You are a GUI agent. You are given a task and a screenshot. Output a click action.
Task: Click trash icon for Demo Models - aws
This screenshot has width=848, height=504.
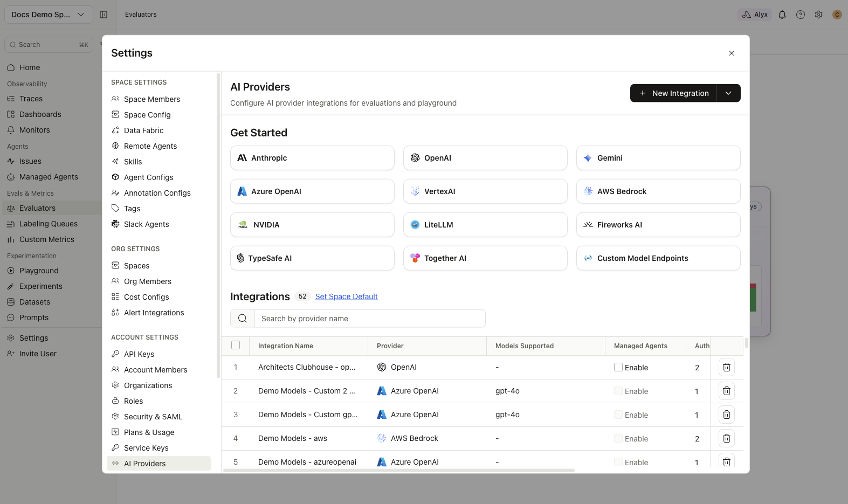click(x=726, y=438)
